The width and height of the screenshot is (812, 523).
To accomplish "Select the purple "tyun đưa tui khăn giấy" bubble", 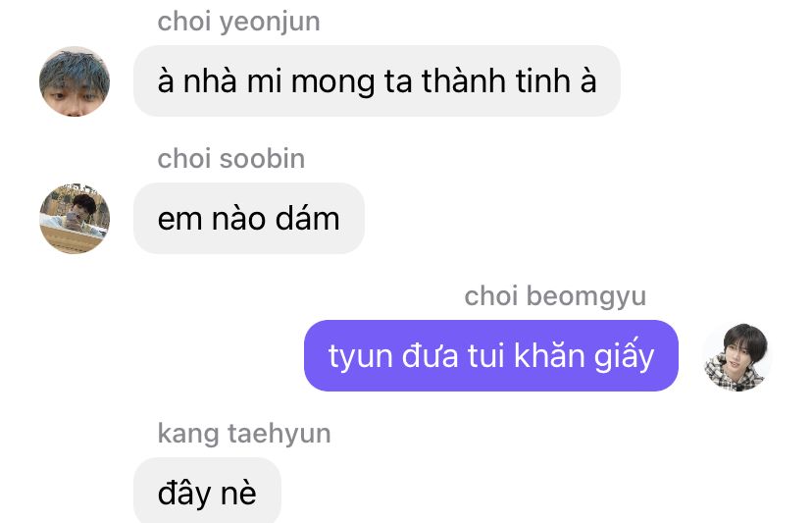I will 491,355.
